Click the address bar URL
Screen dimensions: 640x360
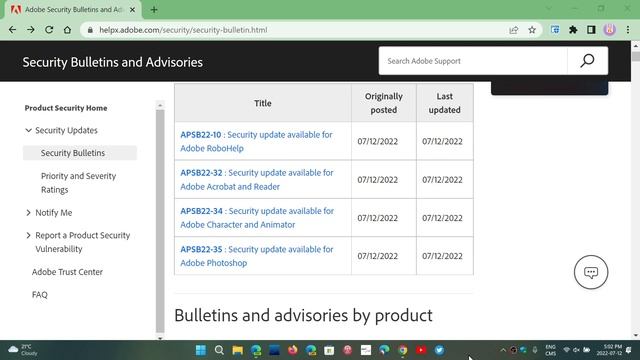click(x=183, y=30)
